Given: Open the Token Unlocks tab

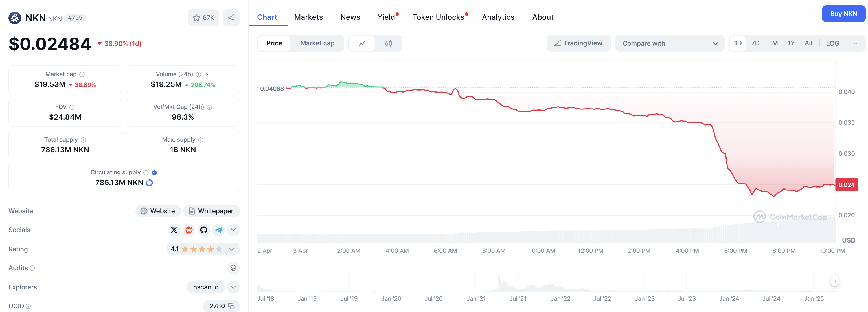Looking at the screenshot, I should tap(438, 17).
